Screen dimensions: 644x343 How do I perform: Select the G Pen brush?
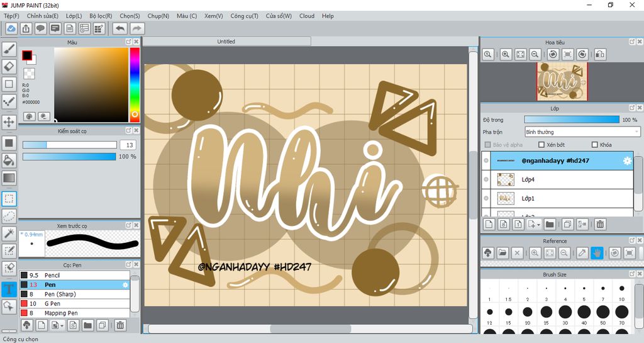(x=75, y=303)
